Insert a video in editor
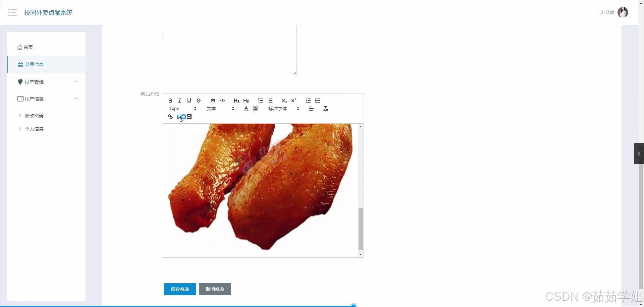Viewport: 644px width, 307px height. [189, 117]
